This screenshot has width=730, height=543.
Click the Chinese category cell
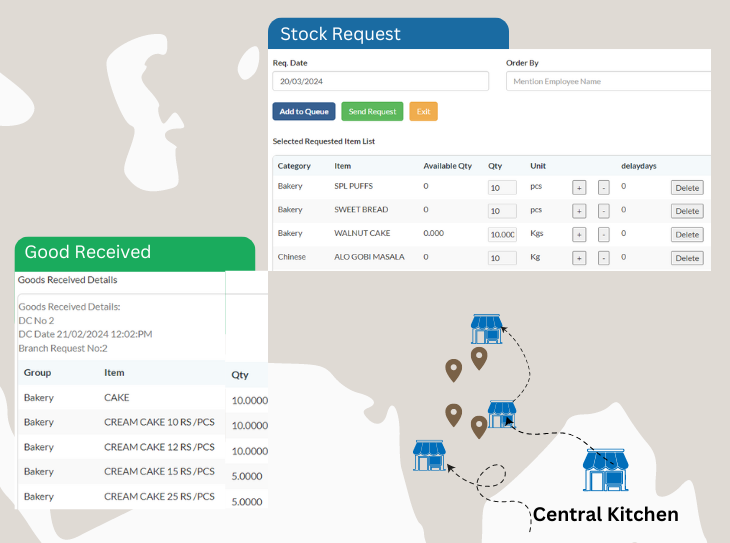pos(291,257)
